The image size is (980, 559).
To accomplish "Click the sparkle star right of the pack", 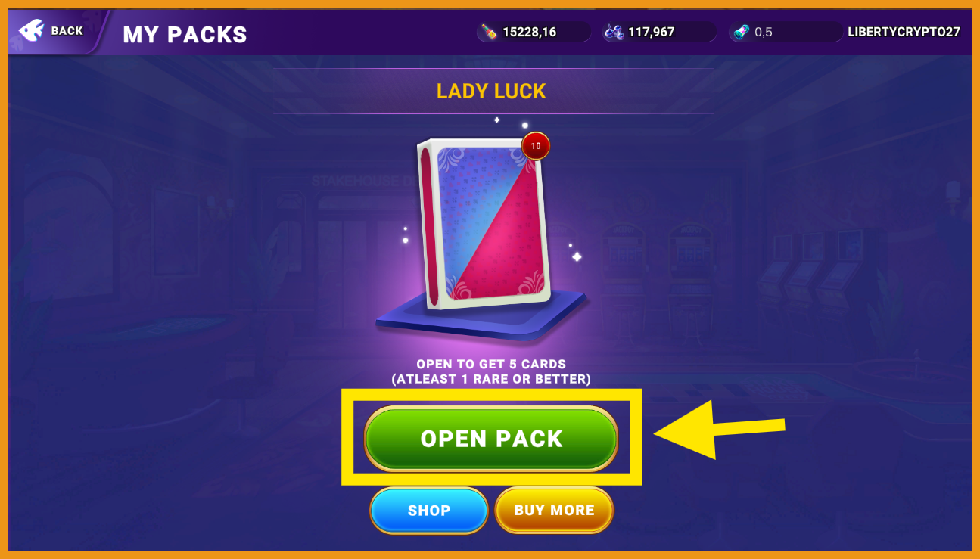I will [x=577, y=256].
